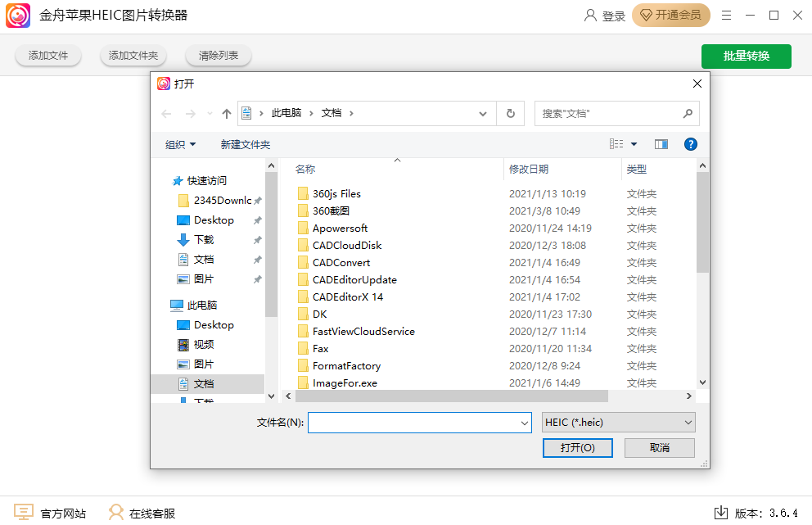812x525 pixels.
Task: Select the CADConvert folder
Action: (341, 263)
